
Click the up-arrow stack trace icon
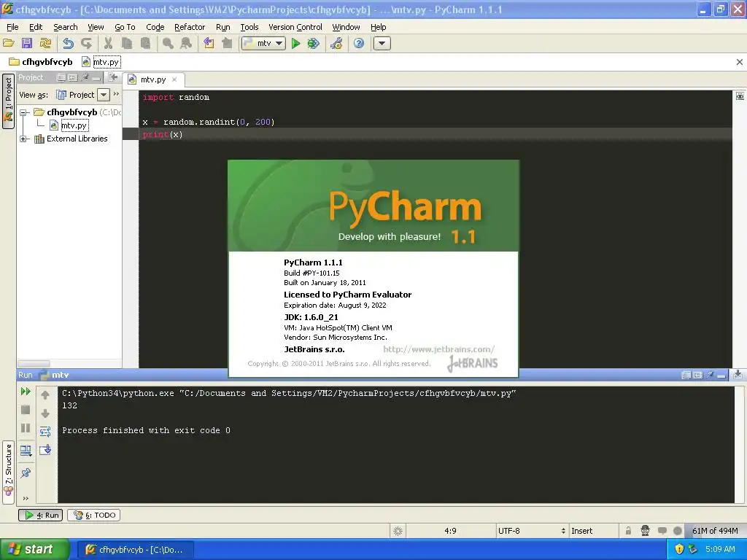tap(45, 394)
